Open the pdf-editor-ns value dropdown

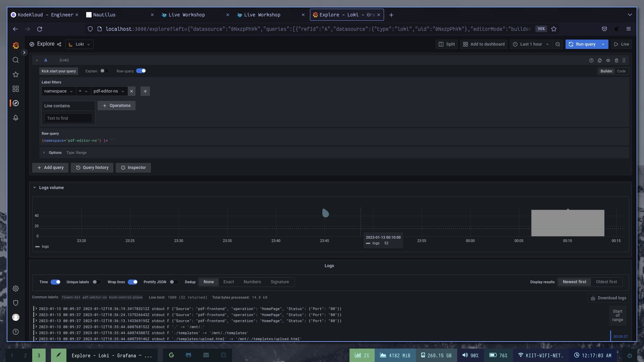[x=109, y=91]
